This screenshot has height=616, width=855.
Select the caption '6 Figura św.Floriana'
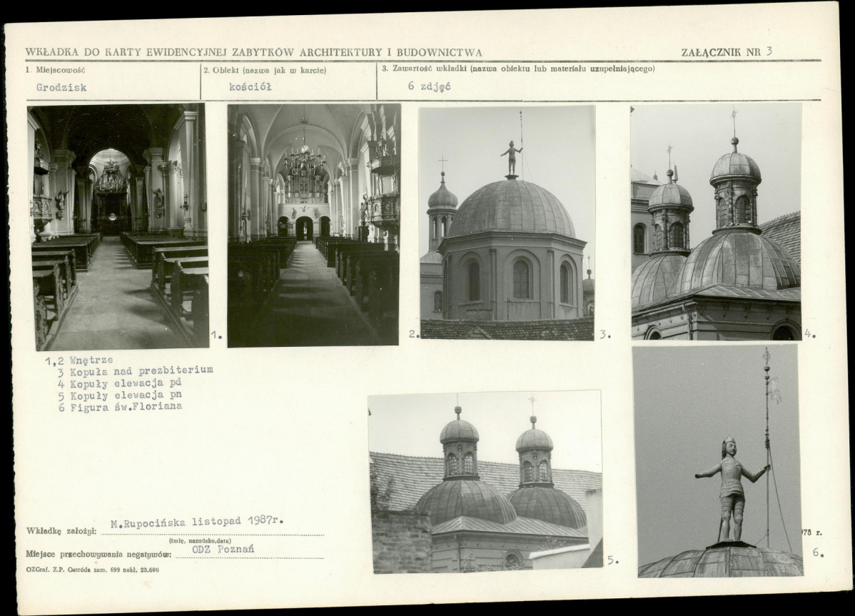(121, 406)
